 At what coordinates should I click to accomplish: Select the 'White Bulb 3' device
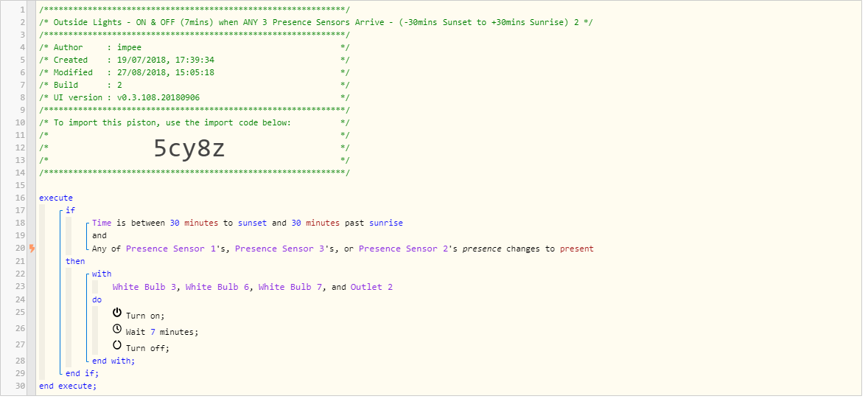145,287
